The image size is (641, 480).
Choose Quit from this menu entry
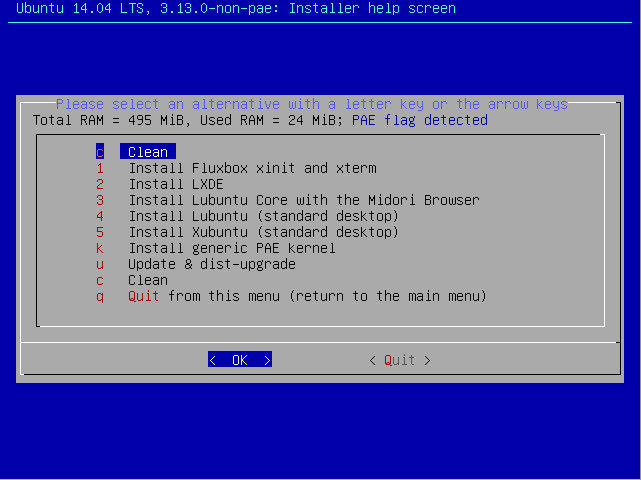[x=307, y=296]
